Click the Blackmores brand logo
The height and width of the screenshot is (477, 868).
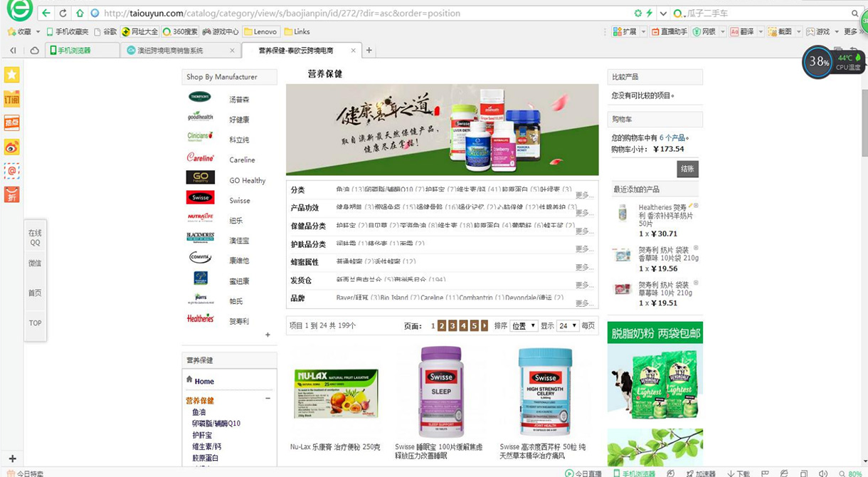[x=200, y=237]
